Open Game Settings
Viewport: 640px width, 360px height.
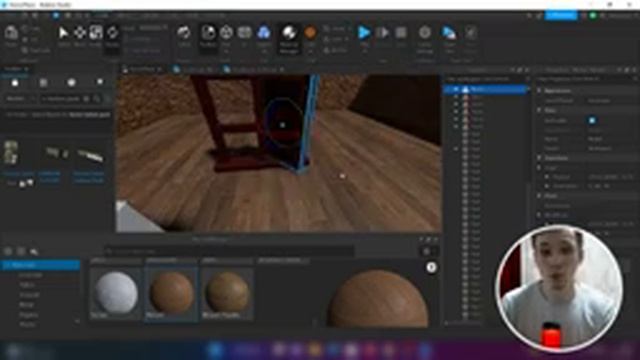[x=424, y=38]
